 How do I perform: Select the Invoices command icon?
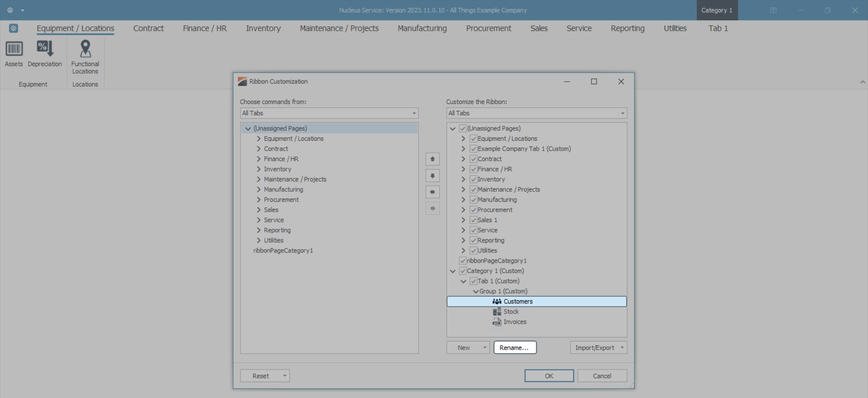(x=497, y=322)
